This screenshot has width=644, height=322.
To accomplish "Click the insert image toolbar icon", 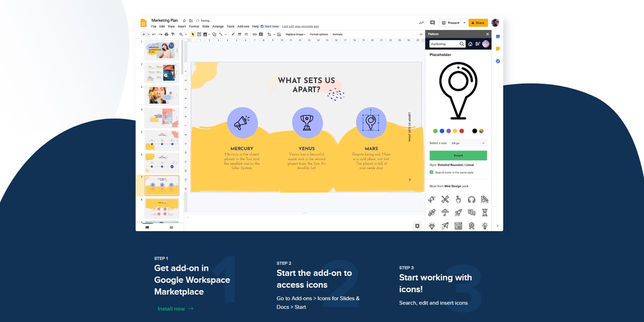I will [x=205, y=34].
